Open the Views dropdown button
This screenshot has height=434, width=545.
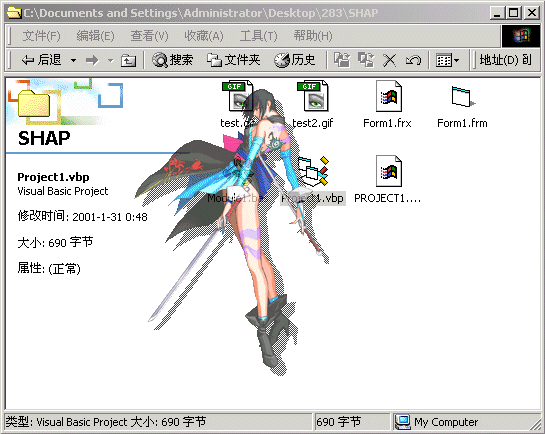click(x=448, y=60)
